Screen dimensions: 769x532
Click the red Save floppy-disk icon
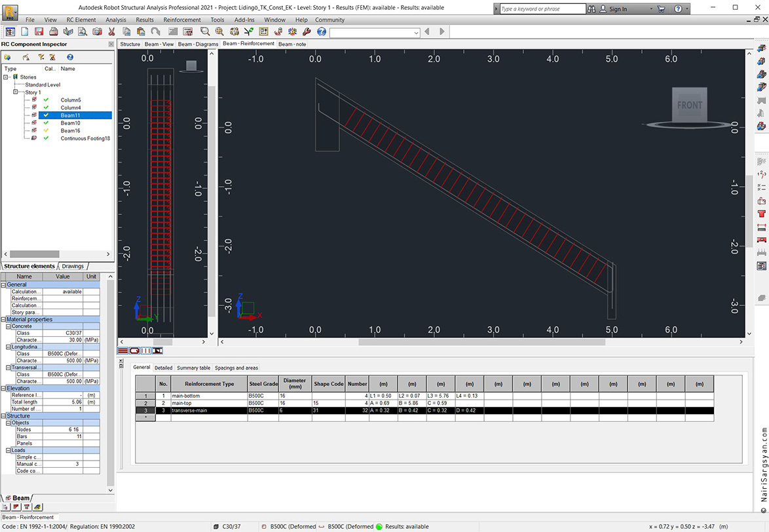coord(39,31)
